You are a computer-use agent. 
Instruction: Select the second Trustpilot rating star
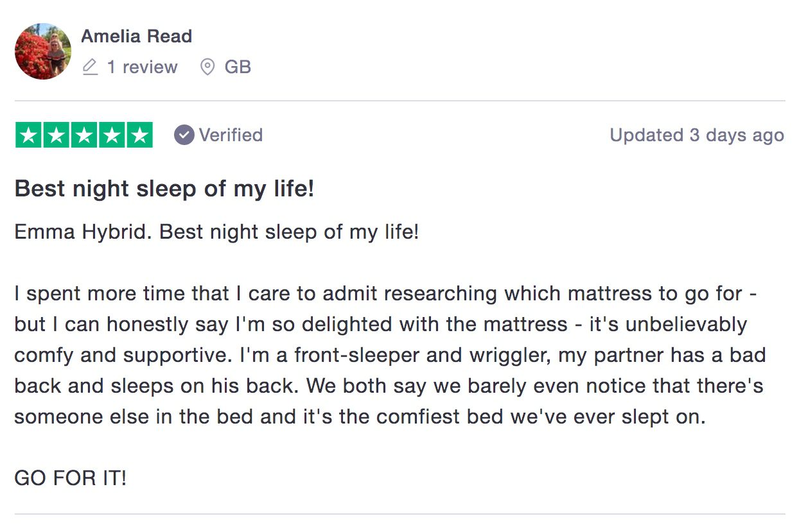56,135
